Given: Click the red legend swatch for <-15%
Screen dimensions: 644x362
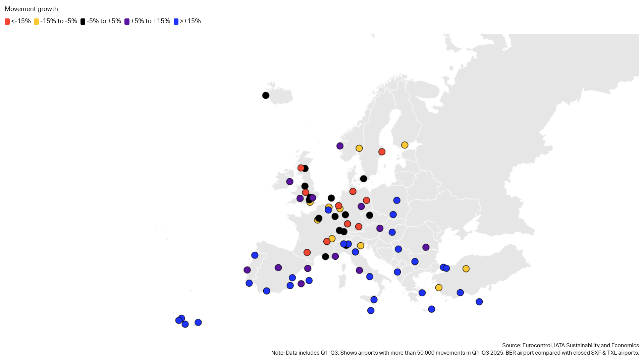Looking at the screenshot, I should click(7, 21).
